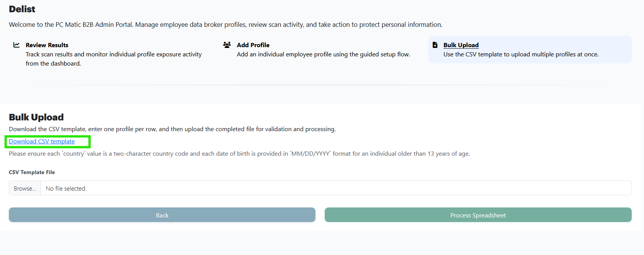This screenshot has height=255, width=644.
Task: Select the Bulk Upload underlined link
Action: click(461, 45)
